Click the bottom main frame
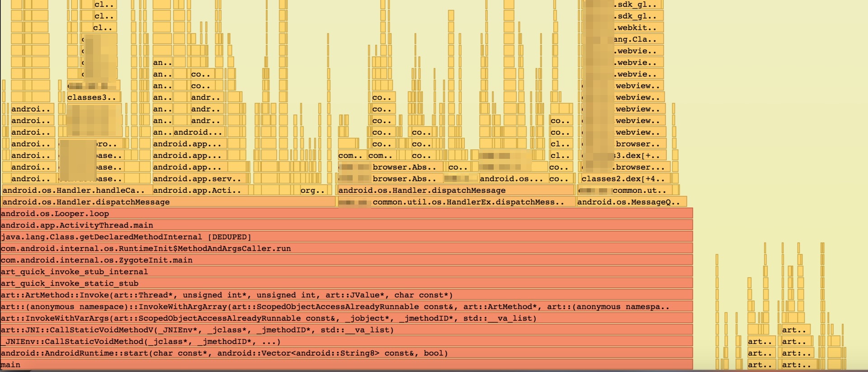This screenshot has height=372, width=868. coord(346,365)
